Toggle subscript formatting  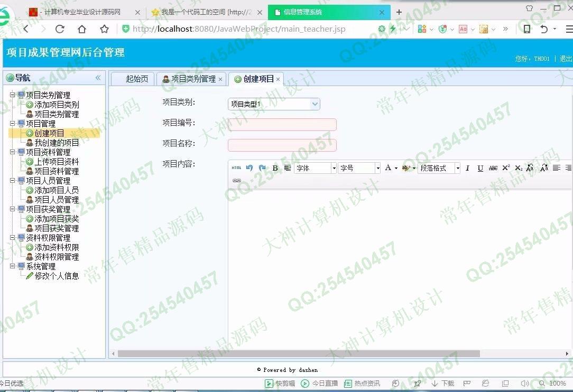tap(518, 168)
